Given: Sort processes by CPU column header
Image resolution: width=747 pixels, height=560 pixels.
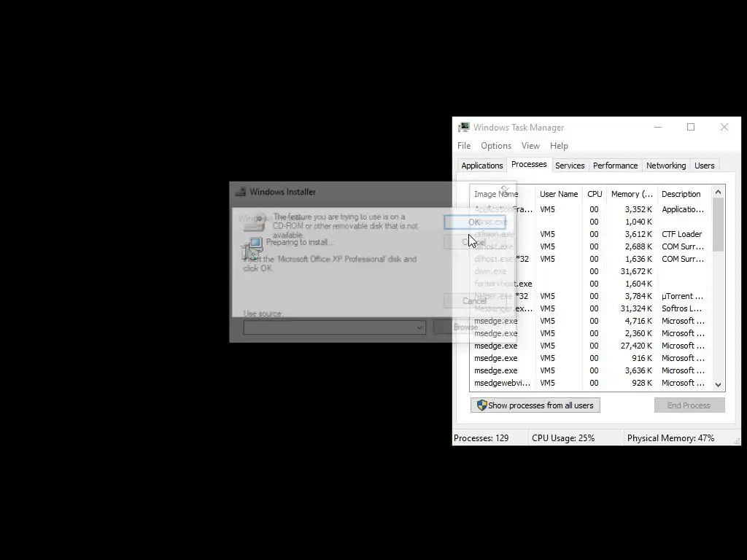Looking at the screenshot, I should click(595, 194).
